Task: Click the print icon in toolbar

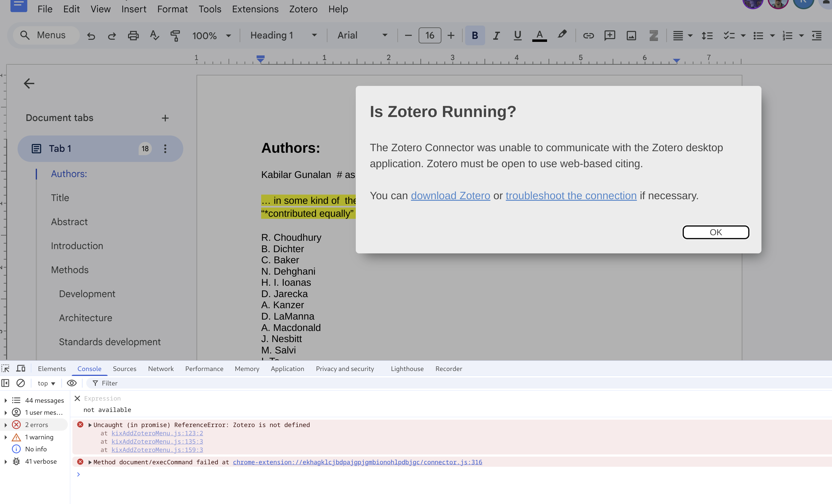Action: (133, 35)
